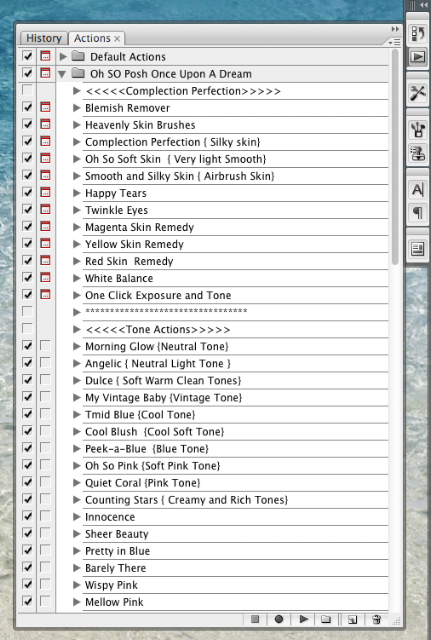Open the Character panel icon
This screenshot has height=640, width=431.
pos(418,189)
